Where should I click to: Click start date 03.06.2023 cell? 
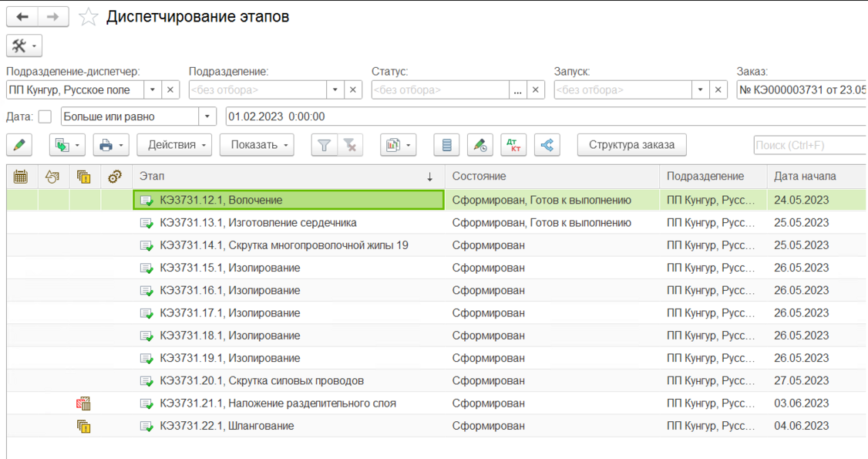pyautogui.click(x=816, y=403)
